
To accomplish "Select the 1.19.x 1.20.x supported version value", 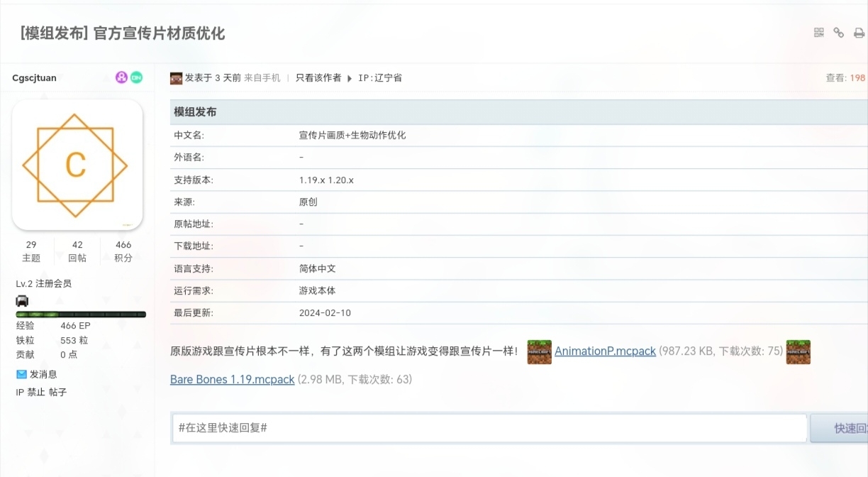I will (x=326, y=180).
